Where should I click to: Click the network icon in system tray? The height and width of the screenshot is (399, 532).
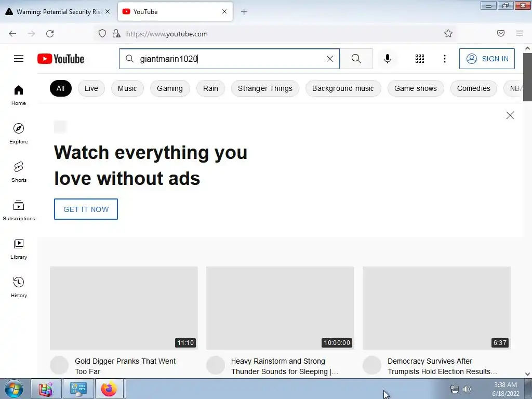point(454,389)
